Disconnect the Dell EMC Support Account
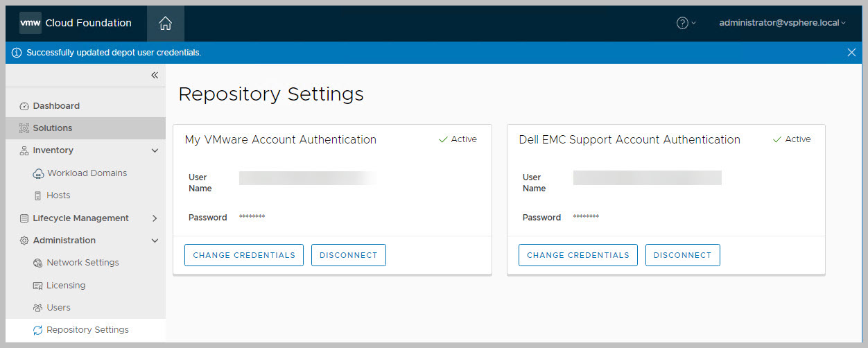The width and height of the screenshot is (868, 348). 682,255
